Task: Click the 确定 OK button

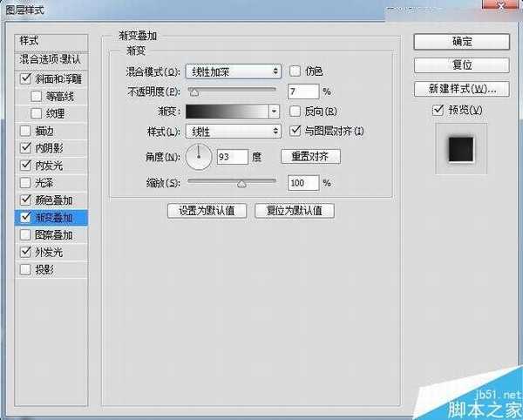Action: tap(462, 41)
